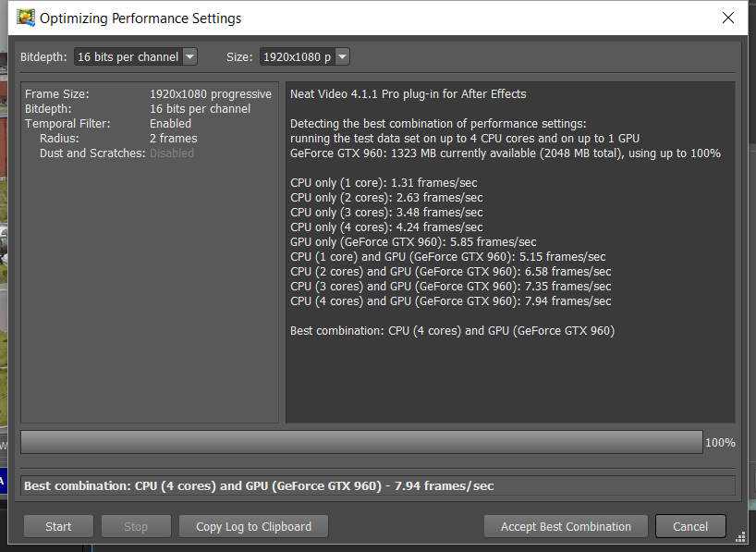This screenshot has width=756, height=552.
Task: Click 'CPU (2 cores) and GPU' 6.58 line
Action: [451, 272]
